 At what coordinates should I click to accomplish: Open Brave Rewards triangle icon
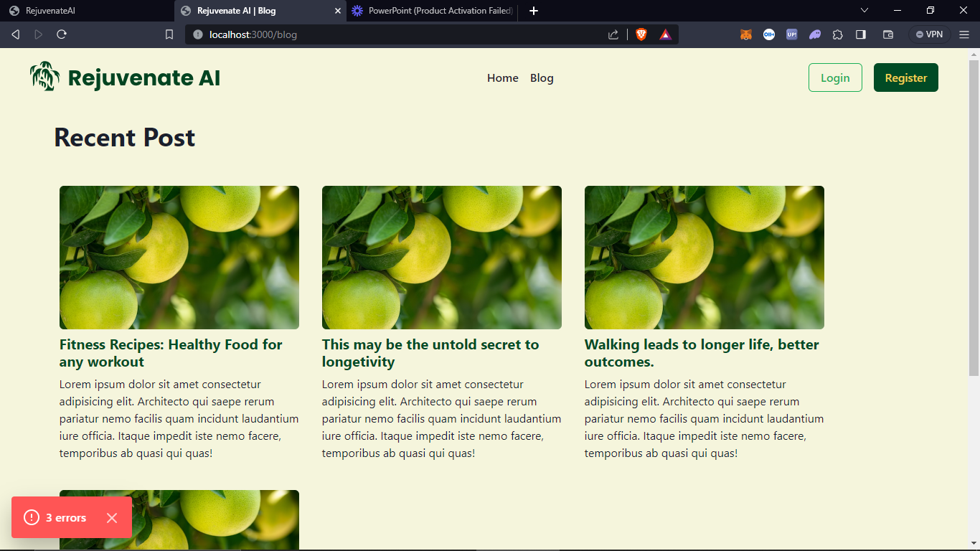tap(665, 34)
